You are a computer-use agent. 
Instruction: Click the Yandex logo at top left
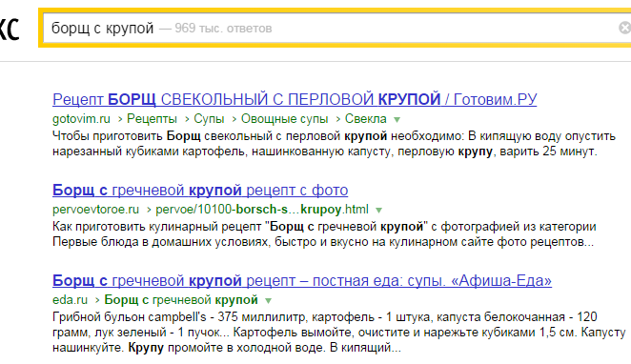click(9, 29)
